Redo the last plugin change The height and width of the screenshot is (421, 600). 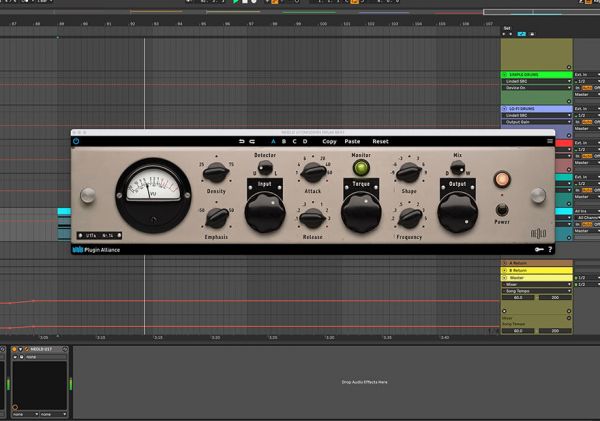tap(252, 141)
